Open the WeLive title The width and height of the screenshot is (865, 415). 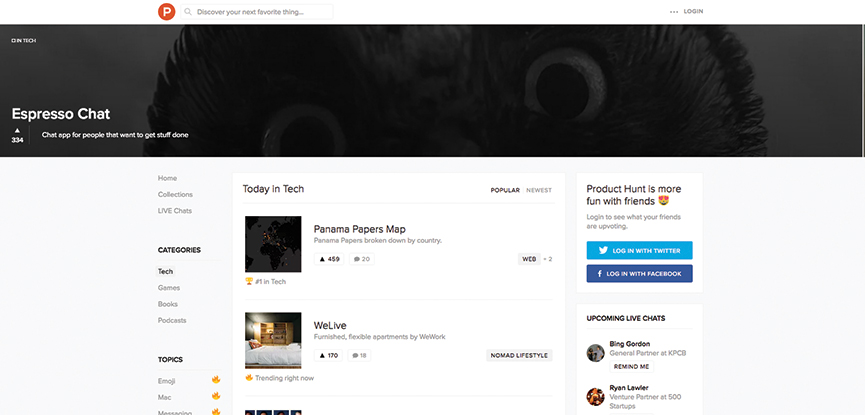click(x=330, y=325)
